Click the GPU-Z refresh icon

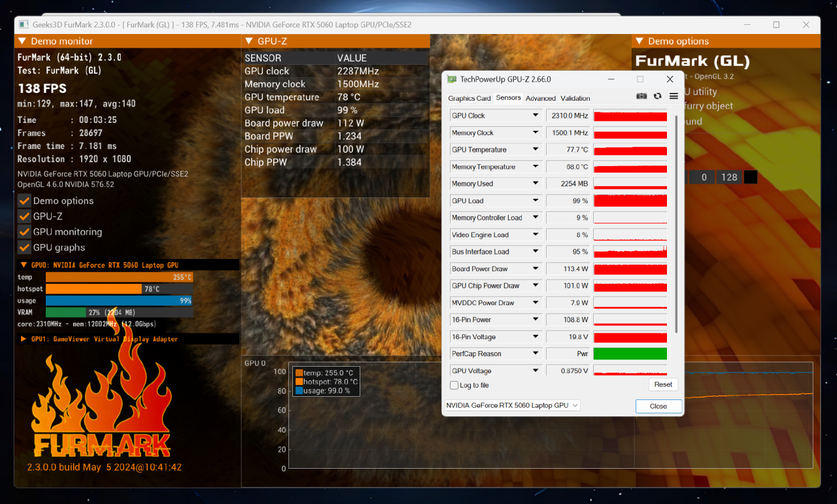[657, 96]
